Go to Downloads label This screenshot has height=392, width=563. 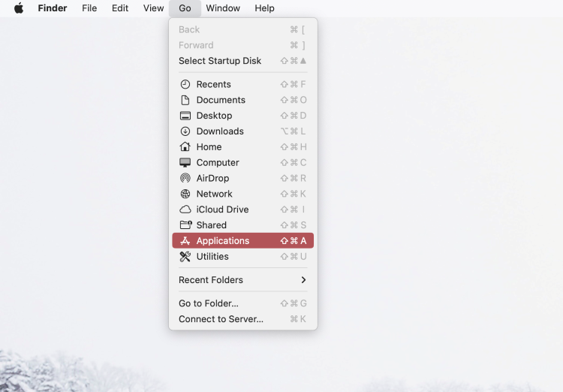[220, 131]
